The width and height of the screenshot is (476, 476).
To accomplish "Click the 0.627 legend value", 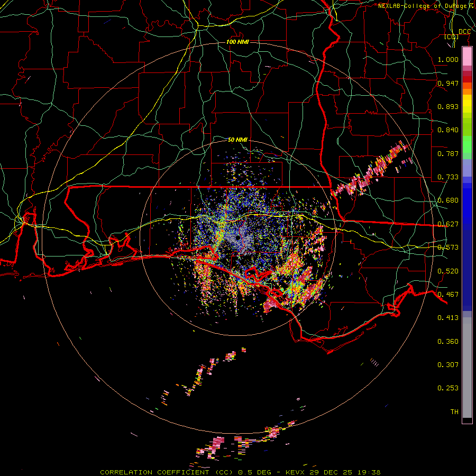I will [448, 224].
